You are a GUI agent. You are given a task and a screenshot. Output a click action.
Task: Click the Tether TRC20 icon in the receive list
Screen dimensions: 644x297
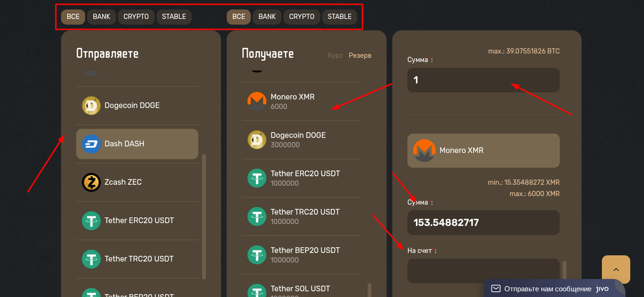coord(257,216)
